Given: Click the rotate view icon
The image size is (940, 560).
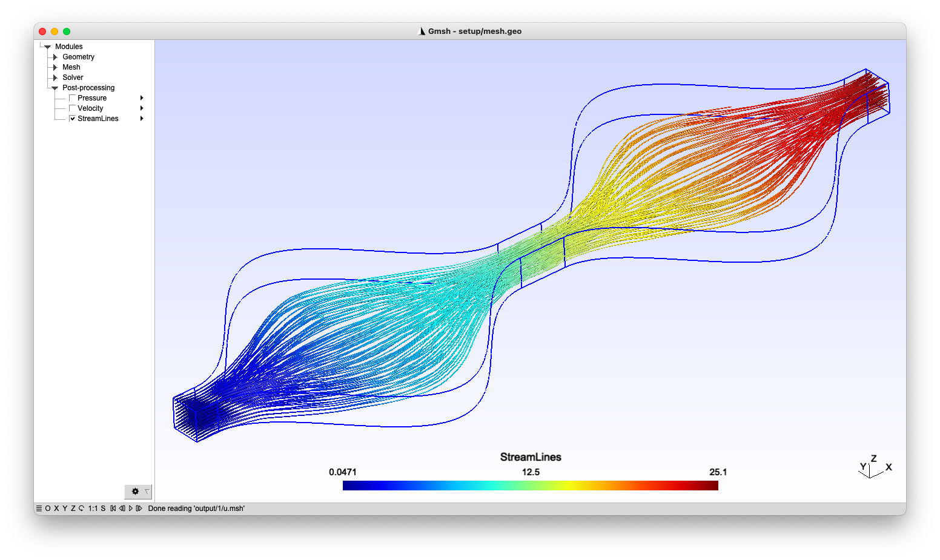Looking at the screenshot, I should point(81,509).
